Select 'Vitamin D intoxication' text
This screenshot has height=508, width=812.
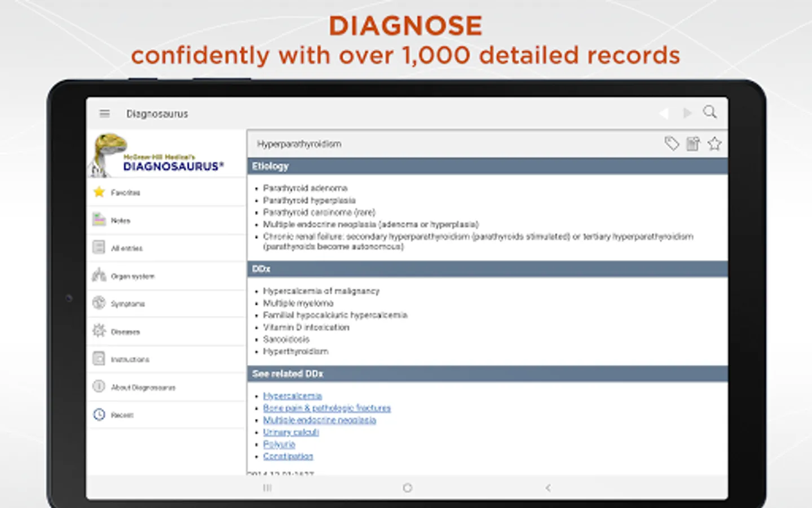pos(306,327)
